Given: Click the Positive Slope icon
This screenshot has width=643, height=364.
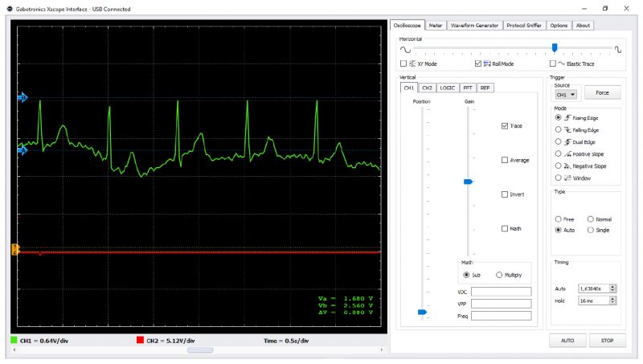Looking at the screenshot, I should pos(567,154).
